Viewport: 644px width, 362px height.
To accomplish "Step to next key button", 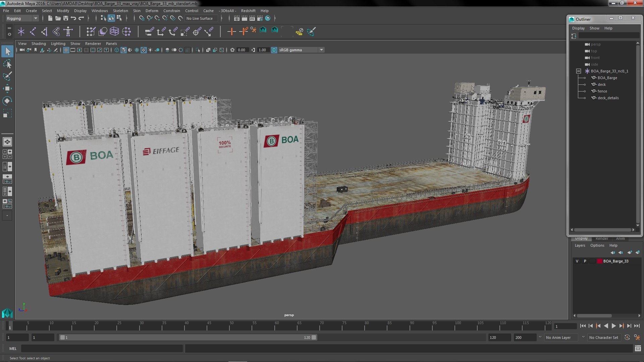I will [x=621, y=326].
